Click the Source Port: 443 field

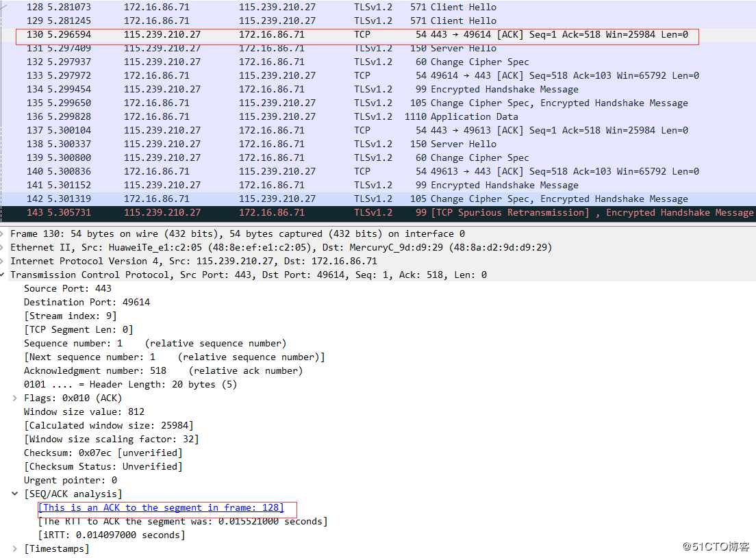[67, 288]
